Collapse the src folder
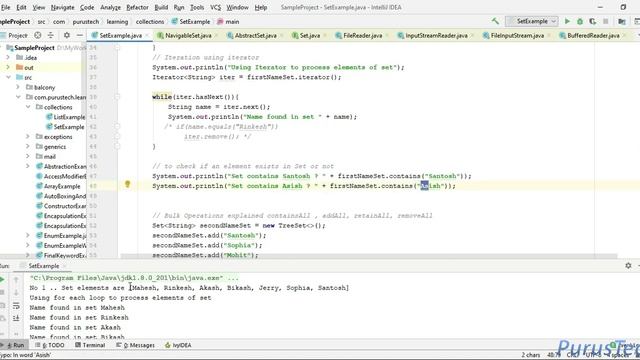The width and height of the screenshot is (640, 360). coord(8,77)
